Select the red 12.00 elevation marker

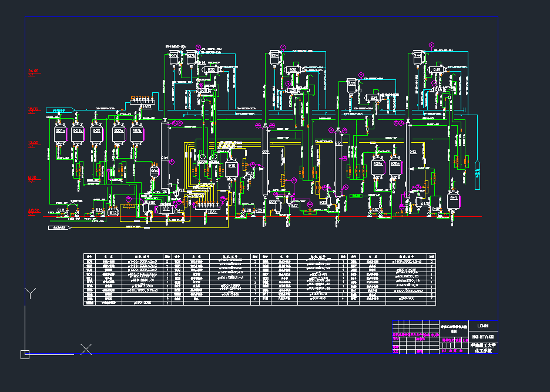coord(33,143)
